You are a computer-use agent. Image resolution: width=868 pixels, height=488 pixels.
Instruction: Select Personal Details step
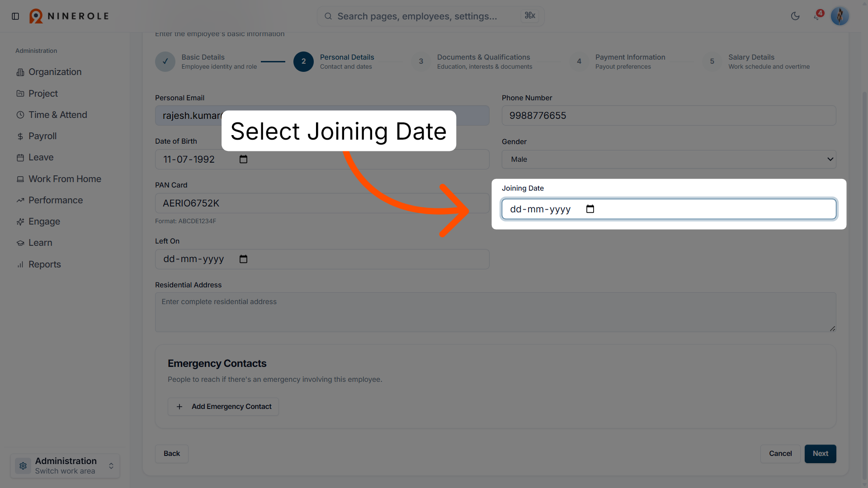pos(334,61)
